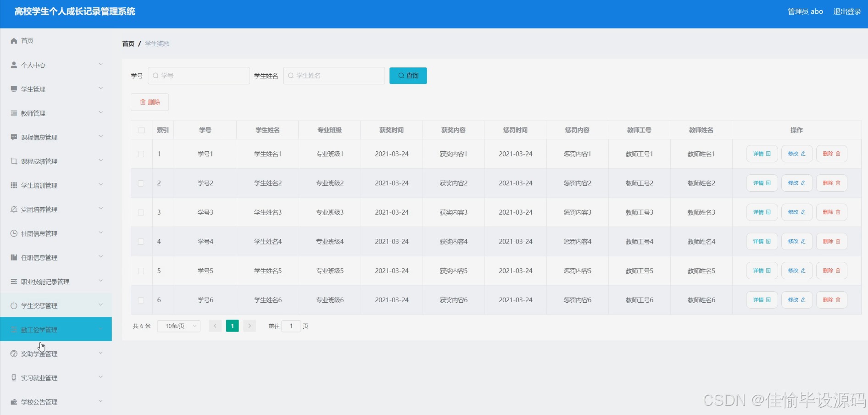Screen dimensions: 868x415
Task: Click cell 教师姓名6 in table
Action: [x=701, y=300]
